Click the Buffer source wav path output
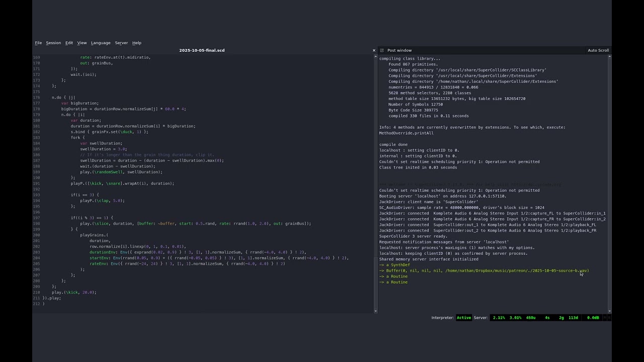Image resolution: width=644 pixels, height=362 pixels. click(x=516, y=270)
